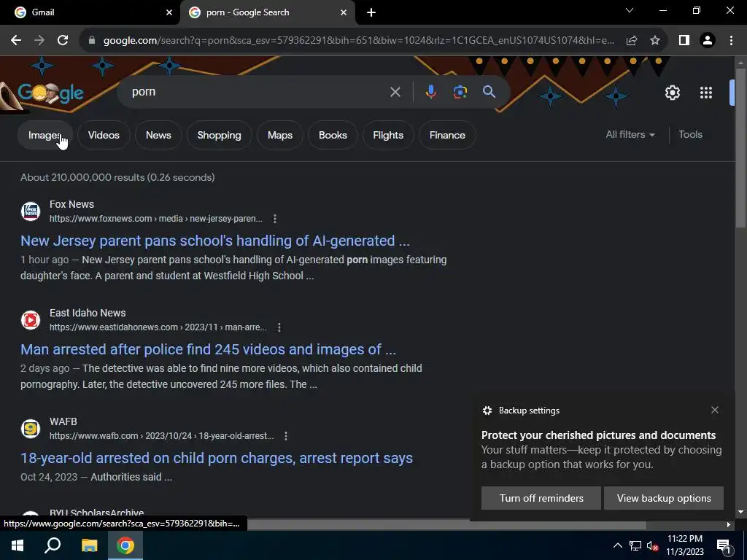This screenshot has width=747, height=560.
Task: Select the porn - Google Search tab
Action: tap(268, 12)
